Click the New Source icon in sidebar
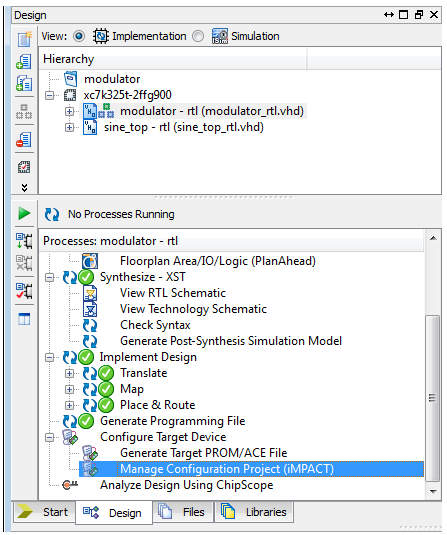The width and height of the screenshot is (447, 535). point(24,38)
